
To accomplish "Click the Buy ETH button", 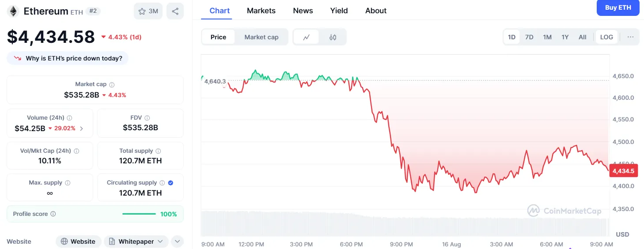I will [x=617, y=8].
